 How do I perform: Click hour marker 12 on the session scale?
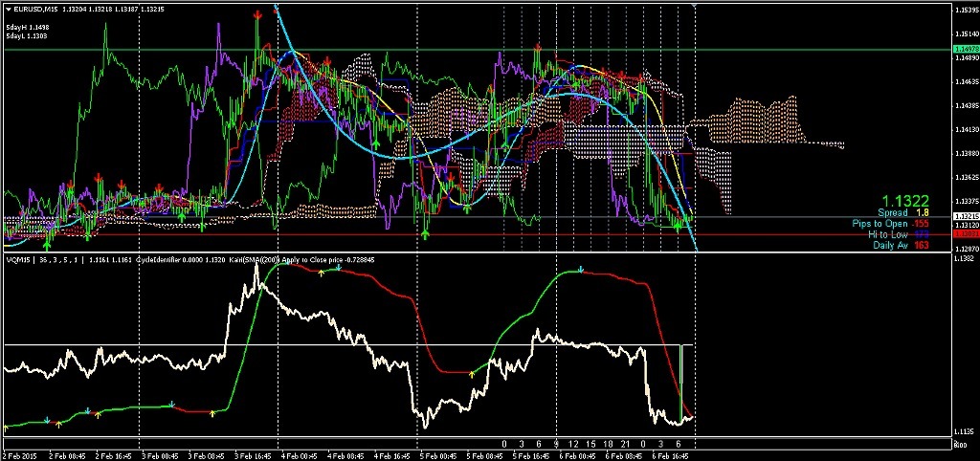tap(573, 444)
